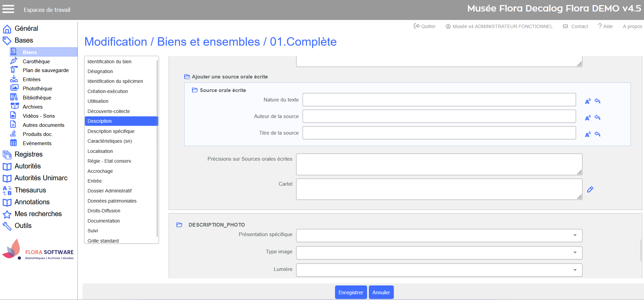
Task: Click the pencil icon beside Cartel
Action: tap(590, 190)
